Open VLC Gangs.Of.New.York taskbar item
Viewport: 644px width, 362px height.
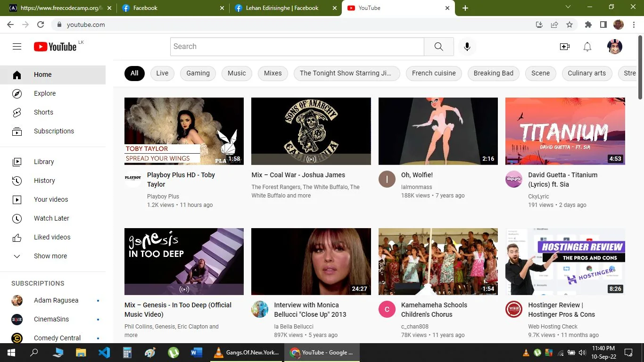(246, 353)
